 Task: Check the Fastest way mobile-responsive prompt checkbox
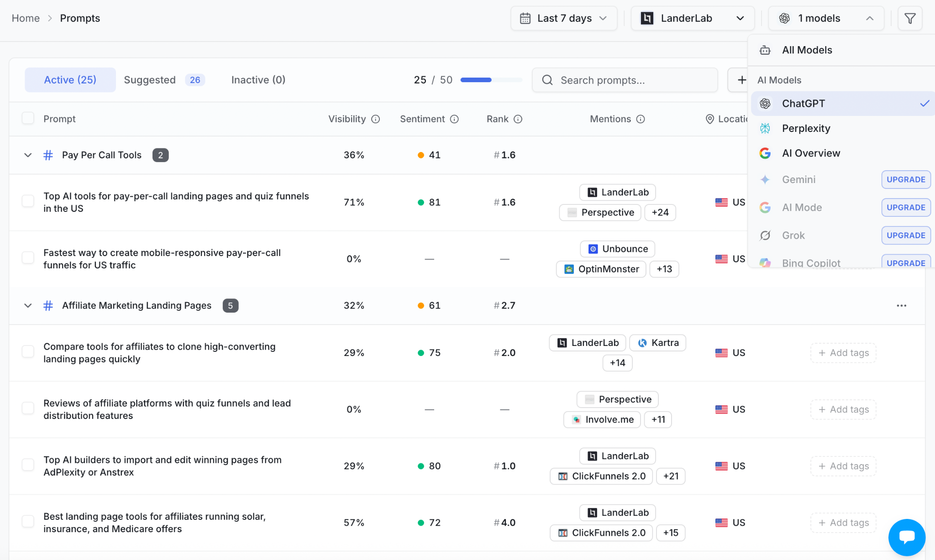point(28,258)
